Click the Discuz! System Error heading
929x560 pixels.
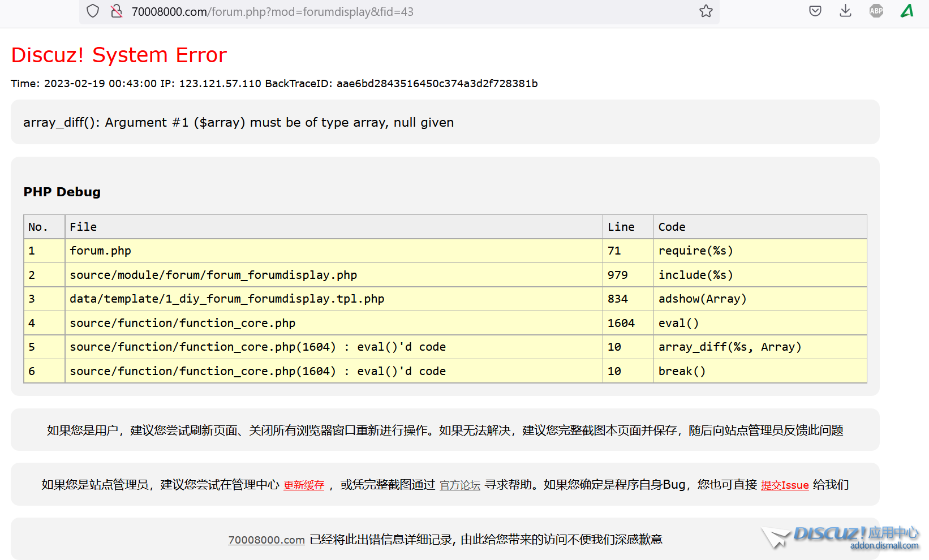(x=119, y=55)
